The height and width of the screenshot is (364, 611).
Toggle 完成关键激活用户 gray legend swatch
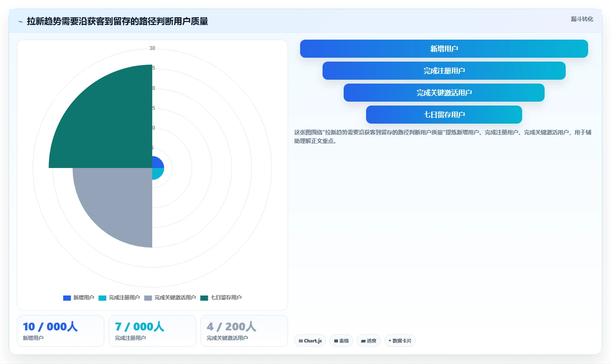click(x=148, y=298)
